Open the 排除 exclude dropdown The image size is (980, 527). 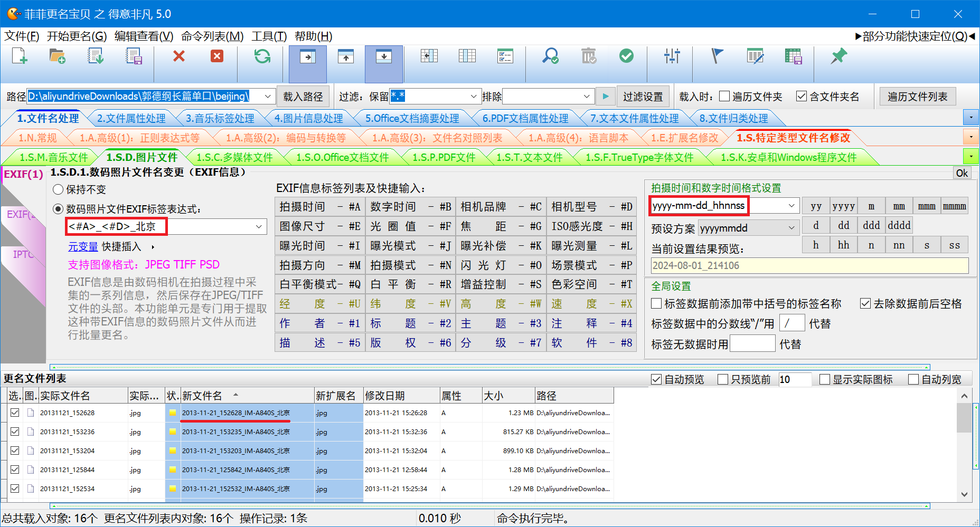[x=587, y=97]
